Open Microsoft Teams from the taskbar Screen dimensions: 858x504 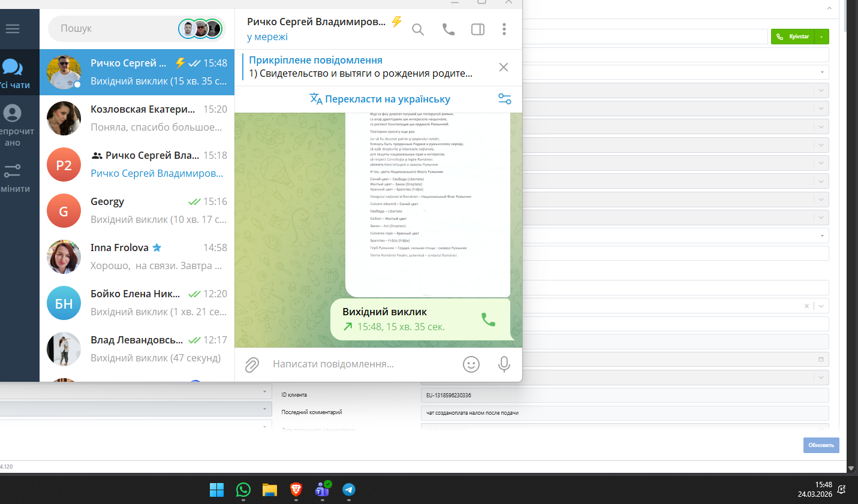coord(323,490)
